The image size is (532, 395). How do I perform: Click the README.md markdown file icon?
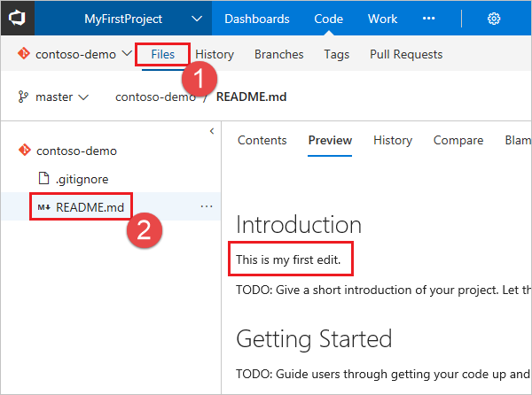tap(42, 207)
